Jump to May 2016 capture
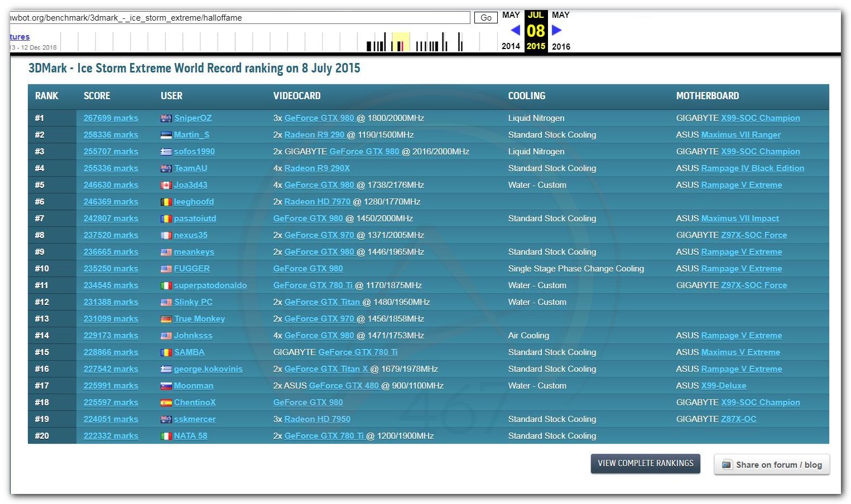 pos(560,15)
